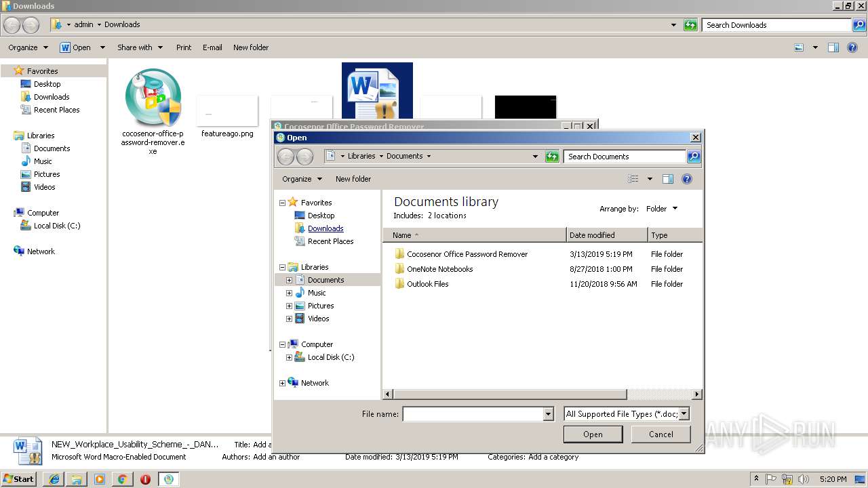868x488 pixels.
Task: Select Recent Places in Open dialog tree
Action: [330, 241]
